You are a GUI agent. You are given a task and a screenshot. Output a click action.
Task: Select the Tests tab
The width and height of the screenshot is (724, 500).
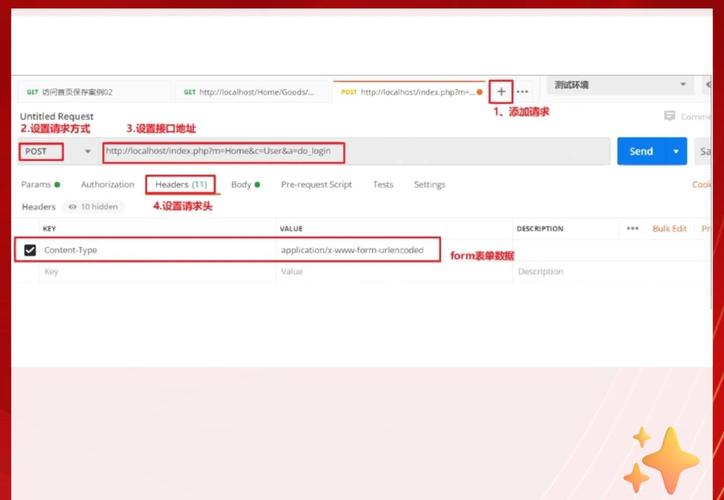click(383, 185)
